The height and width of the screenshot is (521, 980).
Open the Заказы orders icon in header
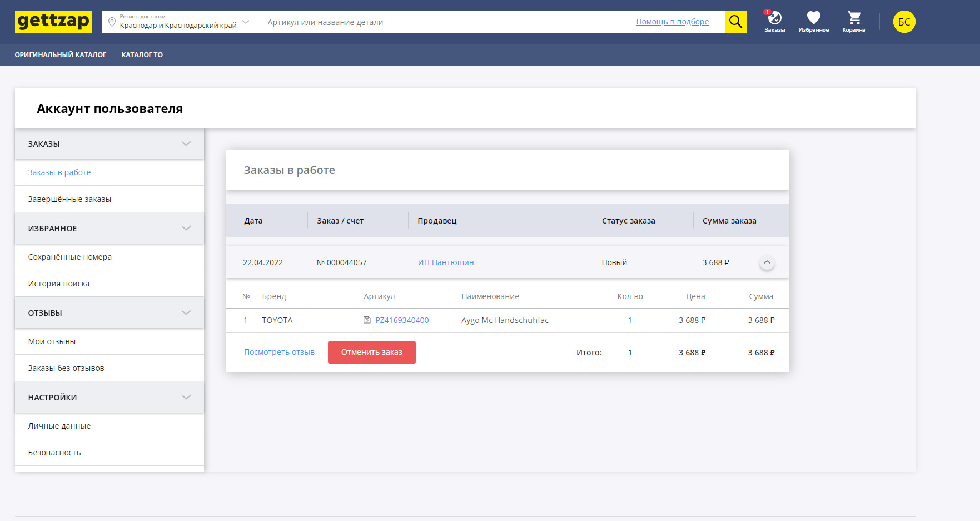774,22
